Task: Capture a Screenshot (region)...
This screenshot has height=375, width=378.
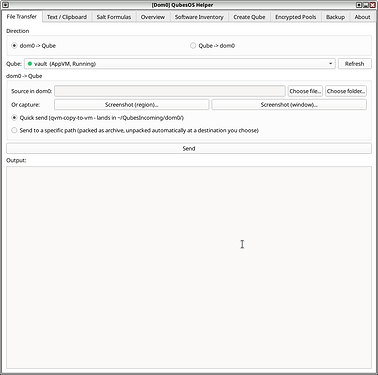Action: 132,105
